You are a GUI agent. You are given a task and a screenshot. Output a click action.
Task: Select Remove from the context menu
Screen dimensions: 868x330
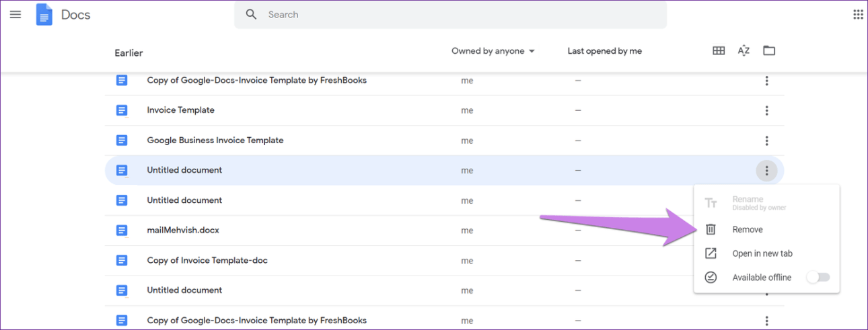coord(748,230)
